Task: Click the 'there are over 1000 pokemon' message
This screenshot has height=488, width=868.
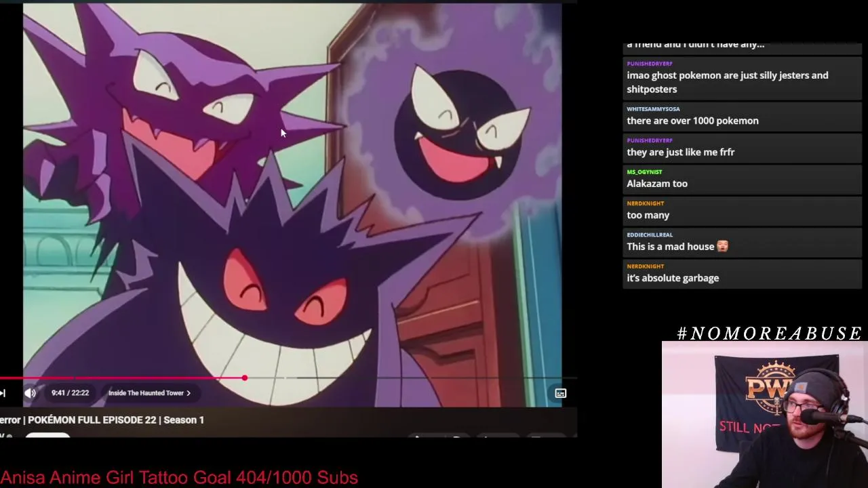Action: (692, 121)
